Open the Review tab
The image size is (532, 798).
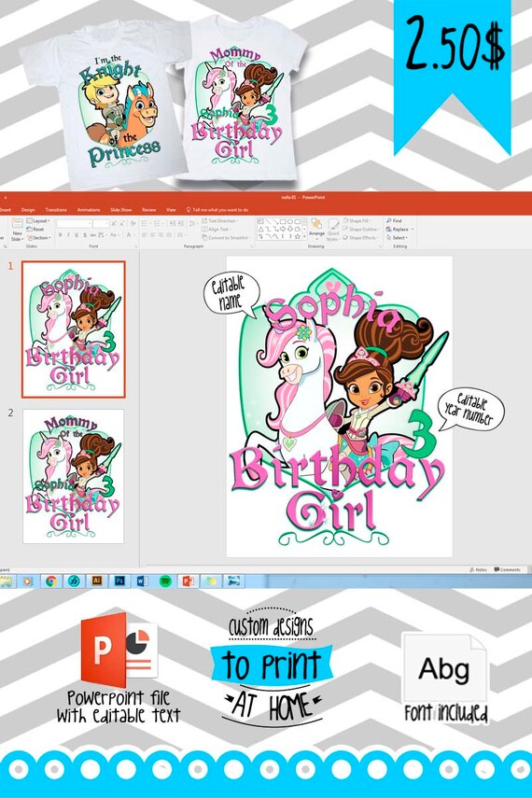click(x=149, y=210)
